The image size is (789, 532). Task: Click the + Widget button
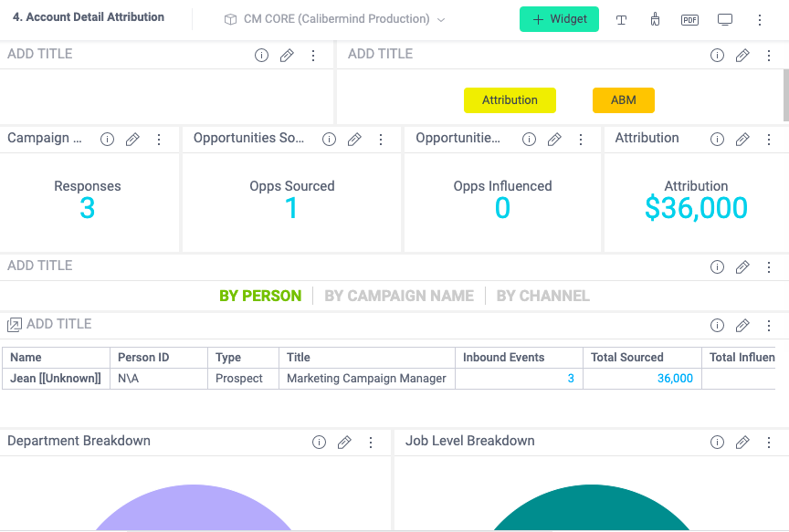tap(559, 19)
